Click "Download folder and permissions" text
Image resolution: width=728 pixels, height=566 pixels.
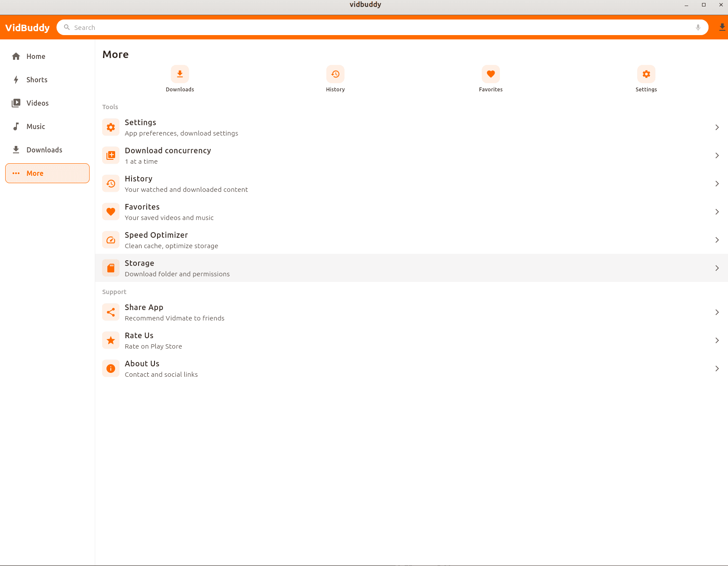point(177,274)
